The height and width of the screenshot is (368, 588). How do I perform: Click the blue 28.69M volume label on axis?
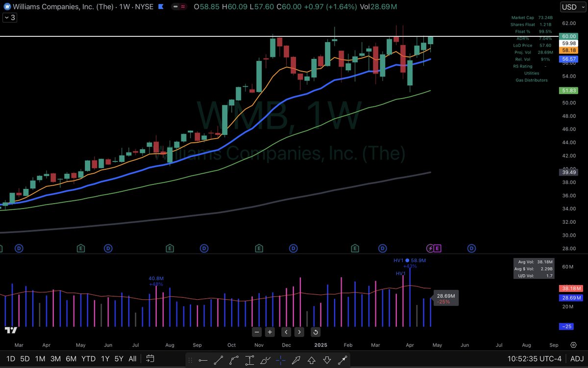(x=571, y=298)
